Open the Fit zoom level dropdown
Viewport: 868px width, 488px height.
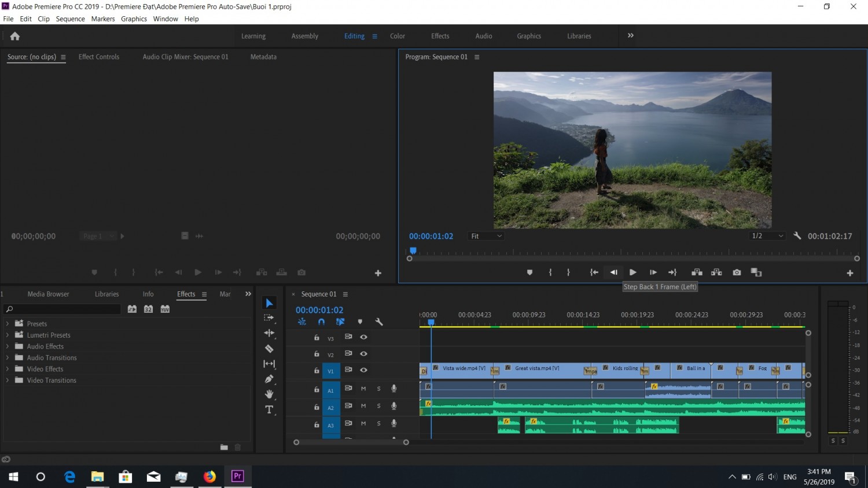click(x=486, y=236)
